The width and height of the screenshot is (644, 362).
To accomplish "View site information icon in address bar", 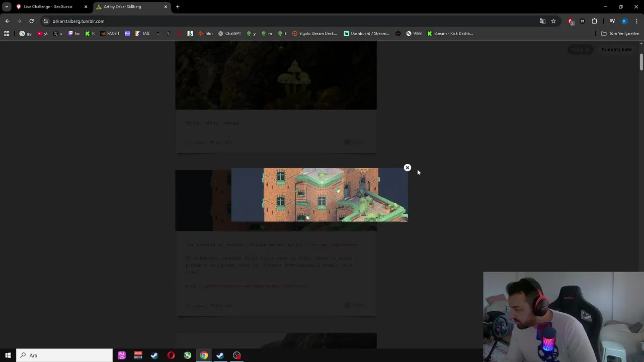I will [x=46, y=21].
